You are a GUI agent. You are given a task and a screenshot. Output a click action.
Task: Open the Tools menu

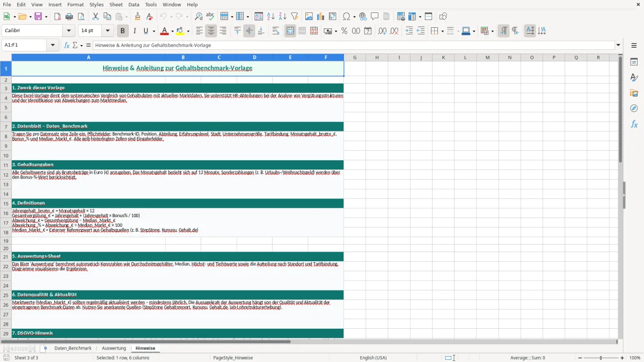(151, 4)
